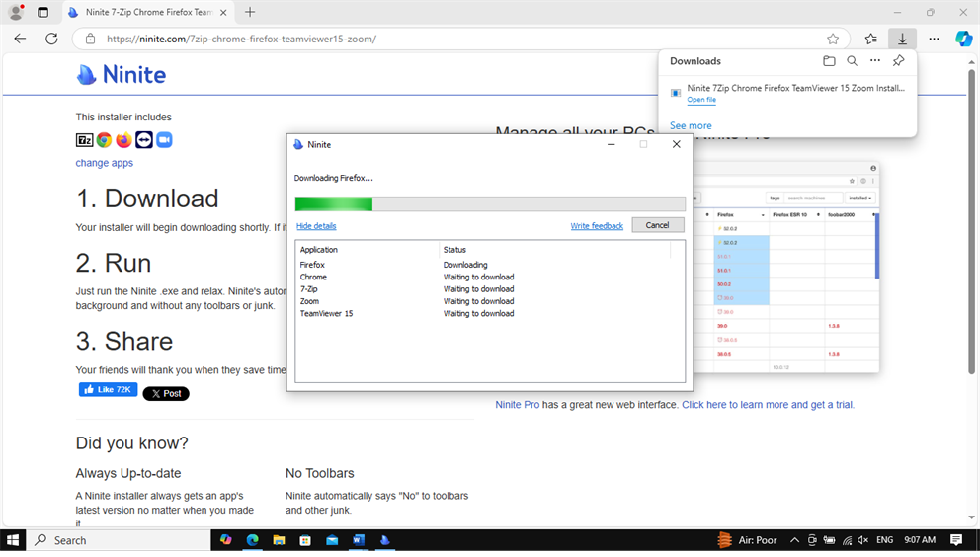Click the 'change apps' link

pyautogui.click(x=104, y=163)
